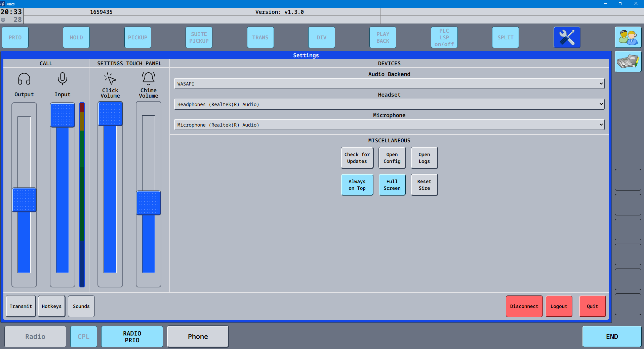Open the Sounds settings tab
Screen dimensions: 644x349
(x=81, y=306)
